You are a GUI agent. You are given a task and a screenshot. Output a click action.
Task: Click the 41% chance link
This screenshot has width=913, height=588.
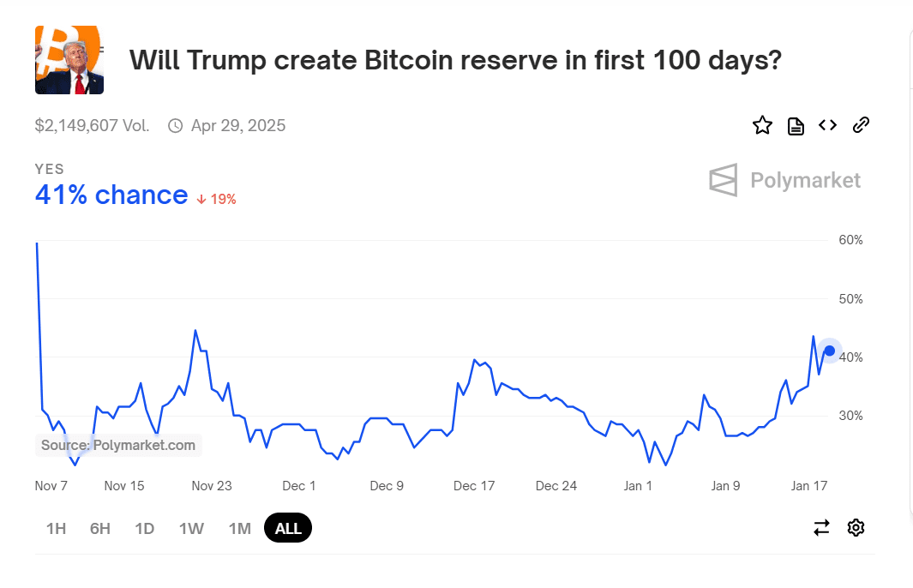pos(111,195)
